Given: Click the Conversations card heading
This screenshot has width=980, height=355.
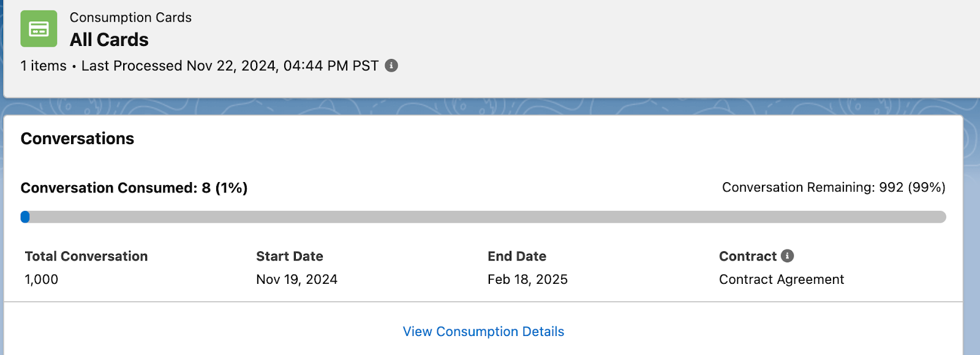Looking at the screenshot, I should coord(77,139).
